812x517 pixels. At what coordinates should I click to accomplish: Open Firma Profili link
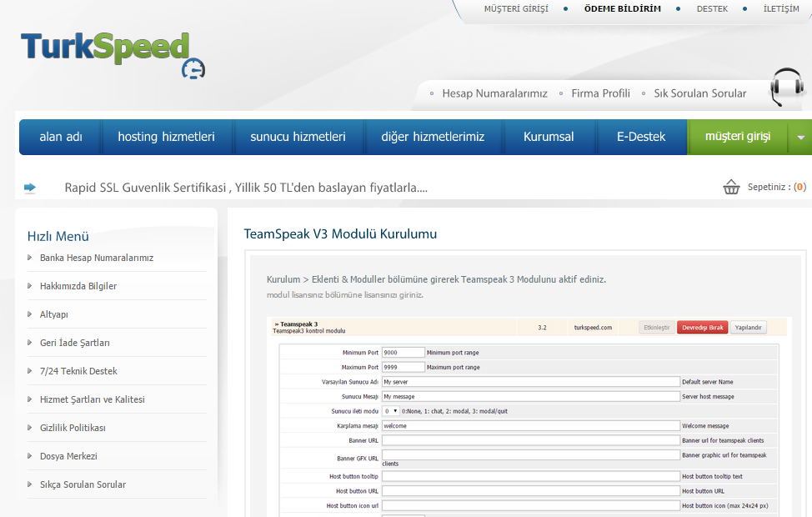[x=601, y=93]
